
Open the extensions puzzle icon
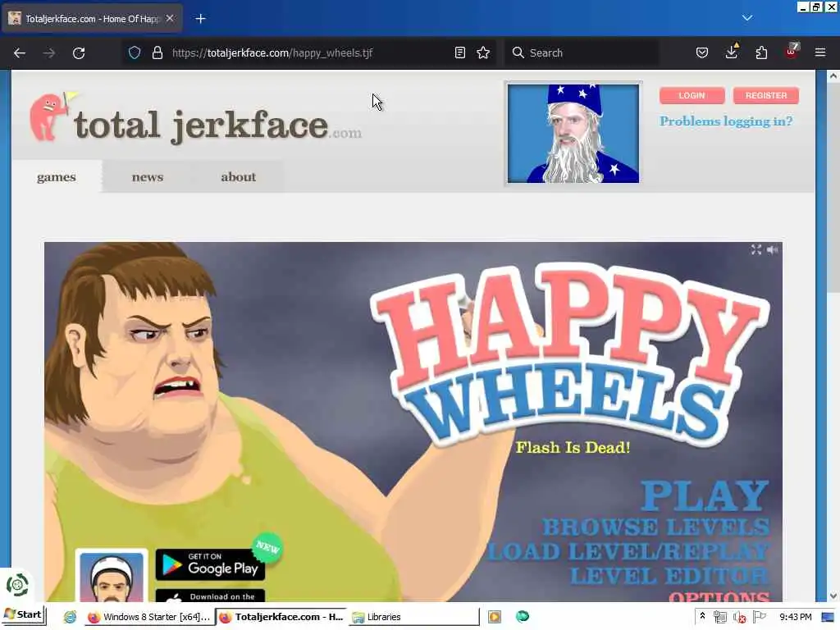[x=761, y=52]
